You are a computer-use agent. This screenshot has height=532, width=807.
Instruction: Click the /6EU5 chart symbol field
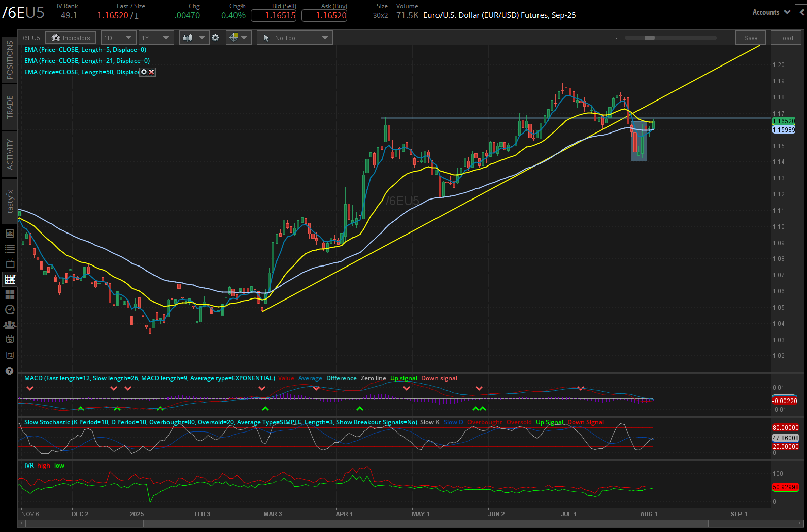tap(31, 38)
